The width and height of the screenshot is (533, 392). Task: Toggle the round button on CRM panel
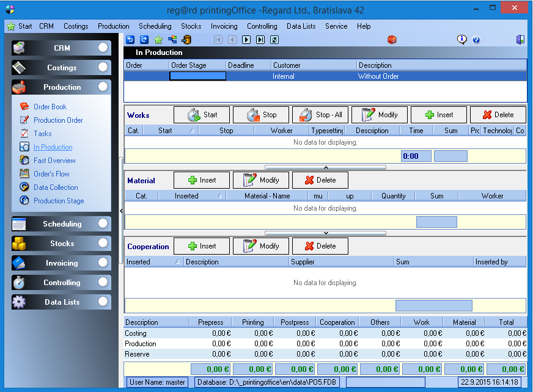(x=103, y=48)
